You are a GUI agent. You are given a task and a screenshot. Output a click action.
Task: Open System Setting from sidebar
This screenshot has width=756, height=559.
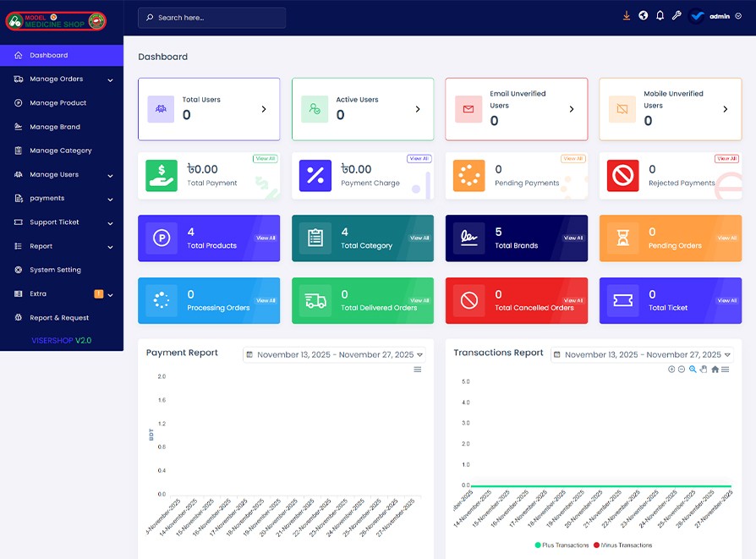[x=55, y=270]
